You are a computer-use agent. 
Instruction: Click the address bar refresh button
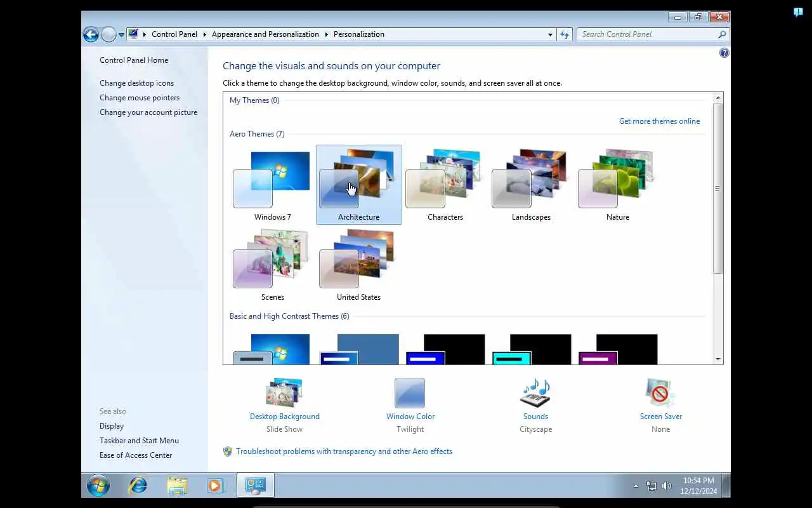(565, 34)
